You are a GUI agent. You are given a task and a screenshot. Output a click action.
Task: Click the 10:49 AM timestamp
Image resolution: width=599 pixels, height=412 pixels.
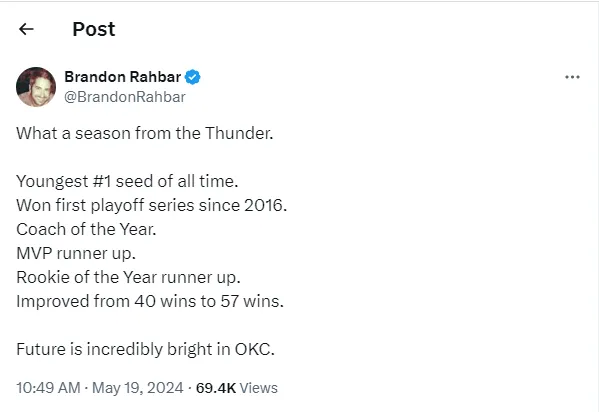click(48, 388)
